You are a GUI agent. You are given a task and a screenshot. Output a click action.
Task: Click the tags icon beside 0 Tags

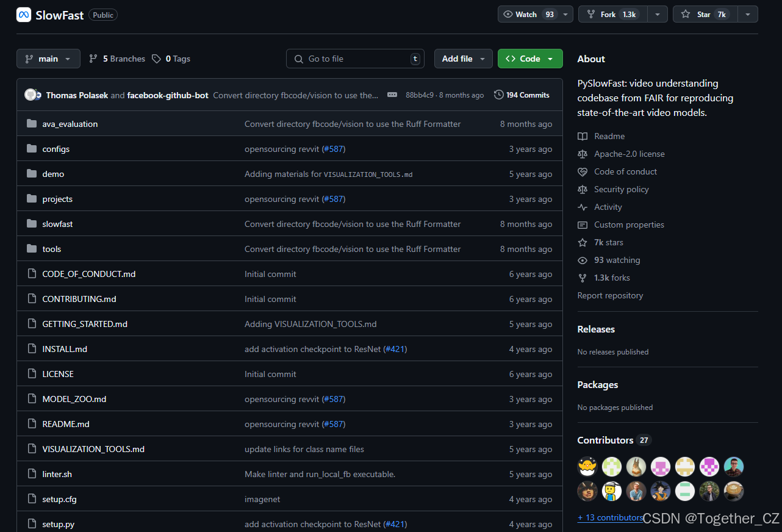click(x=157, y=59)
